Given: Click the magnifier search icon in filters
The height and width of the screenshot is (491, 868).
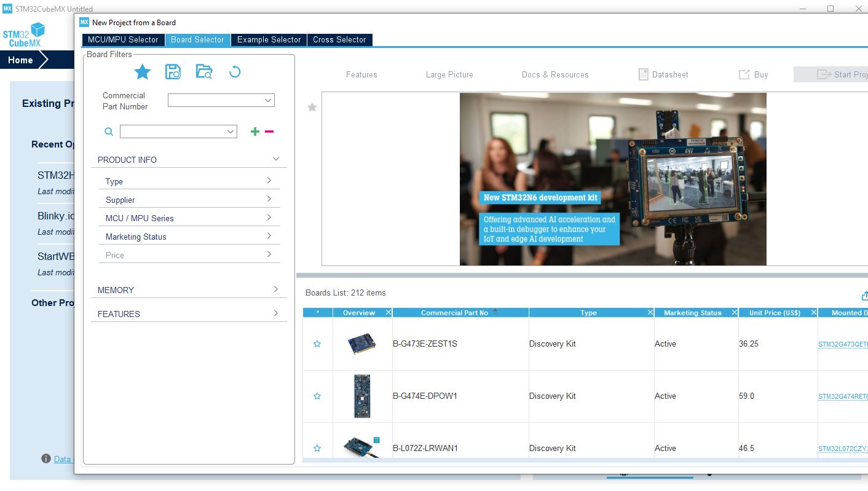Looking at the screenshot, I should point(109,132).
